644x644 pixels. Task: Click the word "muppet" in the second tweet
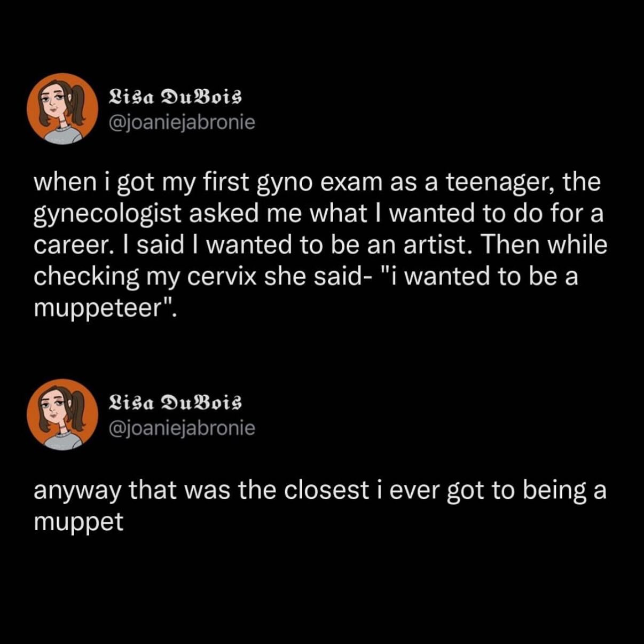tap(78, 522)
